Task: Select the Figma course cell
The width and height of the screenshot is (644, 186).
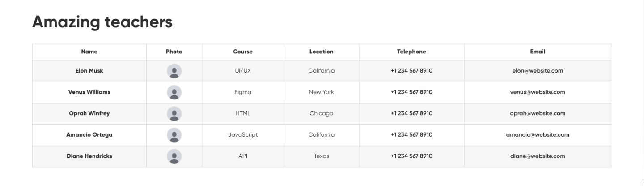Action: pos(243,92)
